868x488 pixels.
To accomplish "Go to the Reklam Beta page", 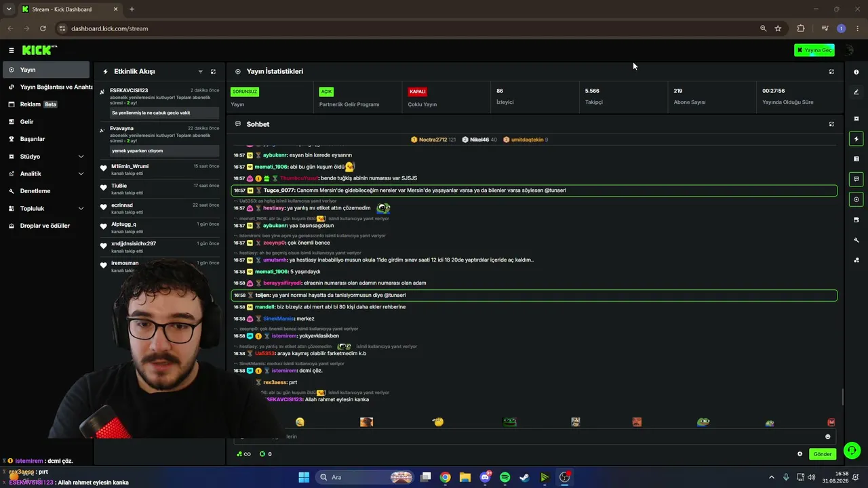I will click(45, 104).
